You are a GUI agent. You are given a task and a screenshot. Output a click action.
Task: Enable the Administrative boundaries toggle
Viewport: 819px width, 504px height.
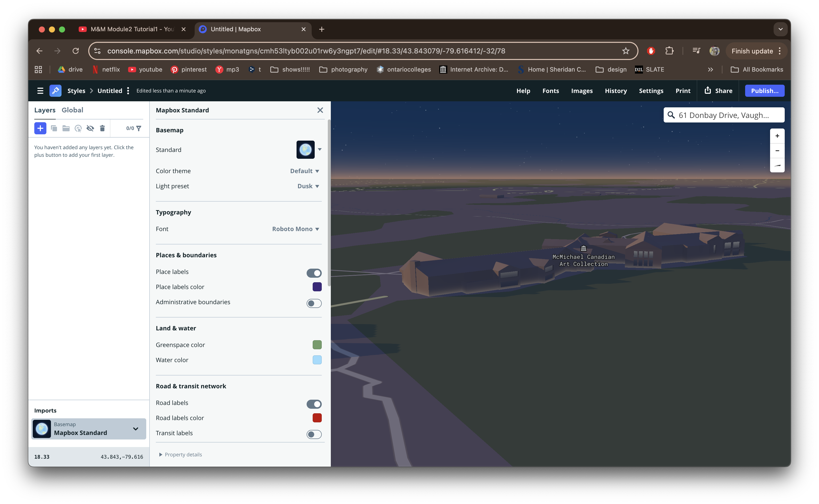click(313, 303)
